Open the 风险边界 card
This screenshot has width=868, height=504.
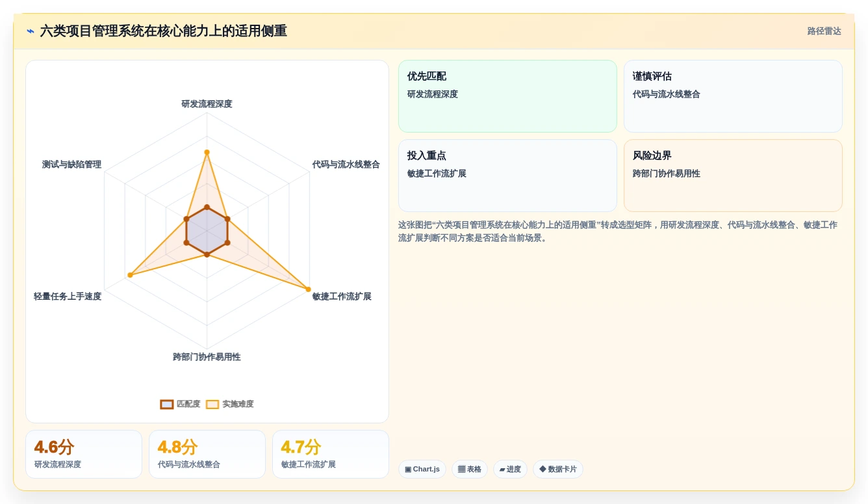[x=733, y=176]
